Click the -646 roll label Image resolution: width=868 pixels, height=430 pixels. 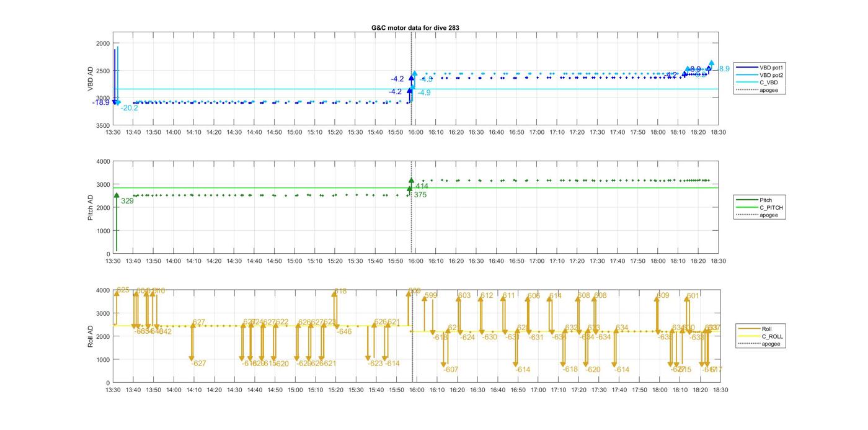[x=344, y=332]
